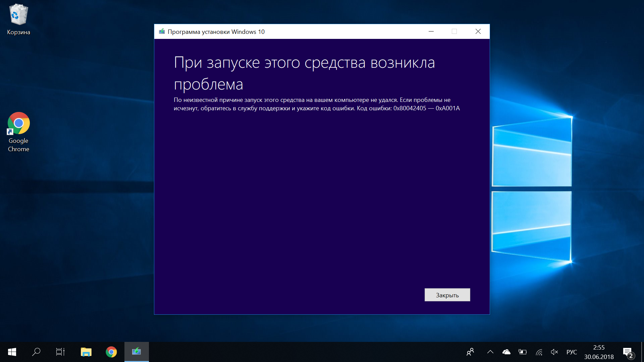This screenshot has height=362, width=644.
Task: Click the Google Chrome taskbar icon
Action: [x=111, y=351]
